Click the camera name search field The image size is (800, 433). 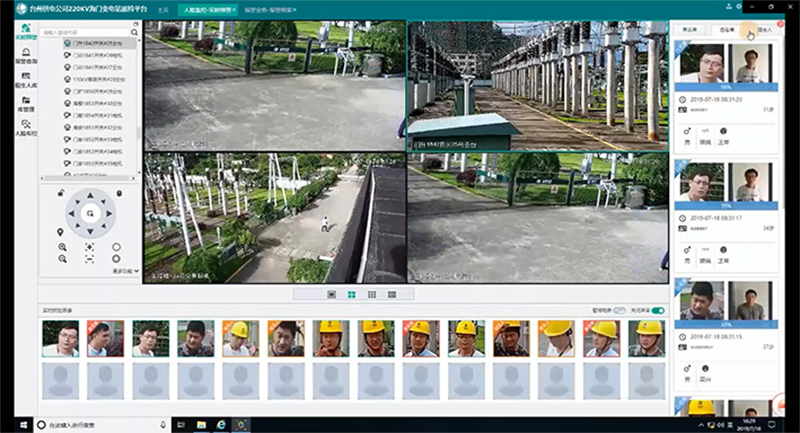pyautogui.click(x=85, y=32)
